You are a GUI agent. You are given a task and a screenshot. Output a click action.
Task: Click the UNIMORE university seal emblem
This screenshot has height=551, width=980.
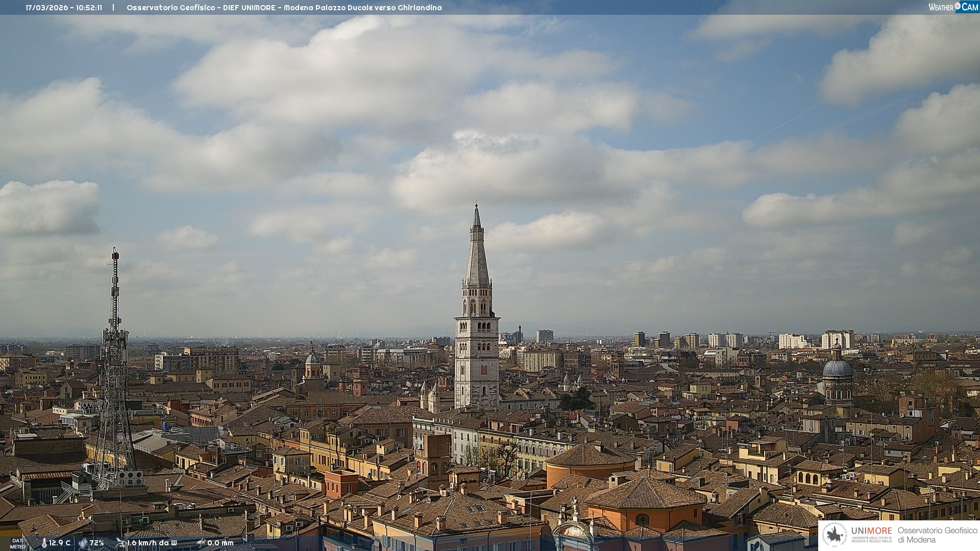(835, 535)
